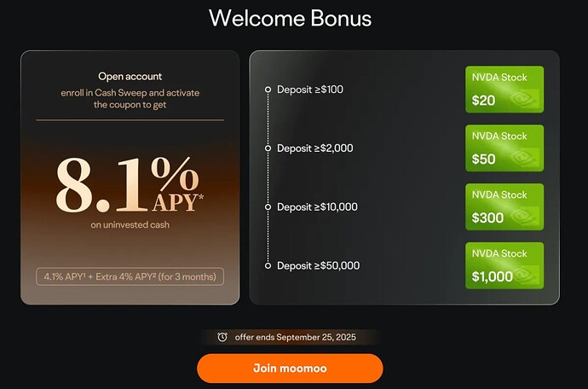Click the Join moomoo button
The height and width of the screenshot is (389, 588).
tap(290, 368)
